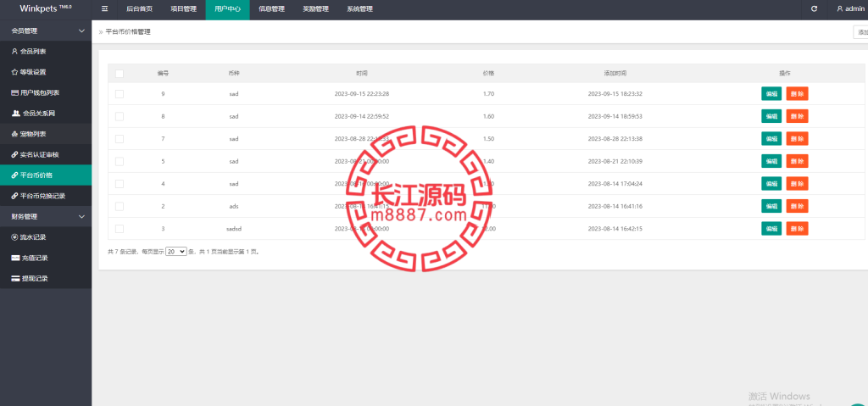Collapse the 会员管理 sidebar section
The height and width of the screenshot is (406, 868).
(x=46, y=31)
